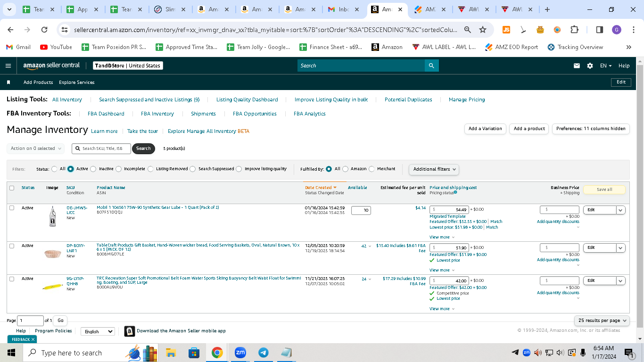Go back with browser back arrow

[10, 30]
